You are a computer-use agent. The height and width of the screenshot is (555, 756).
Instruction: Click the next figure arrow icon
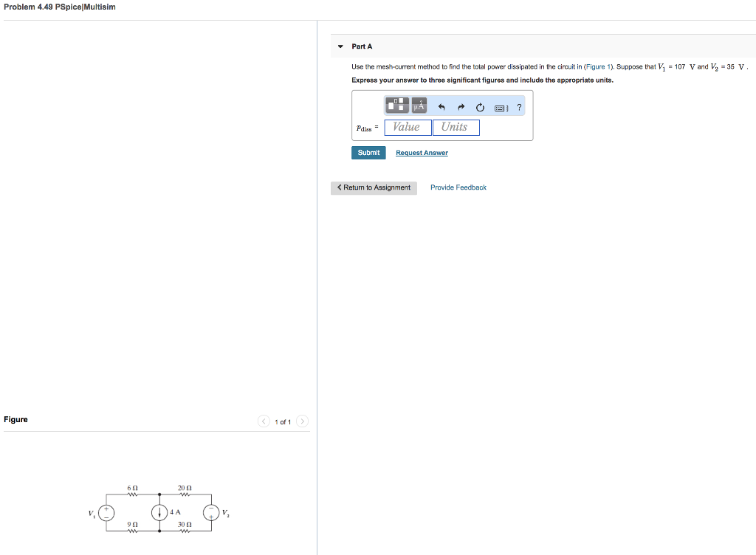[x=303, y=421]
